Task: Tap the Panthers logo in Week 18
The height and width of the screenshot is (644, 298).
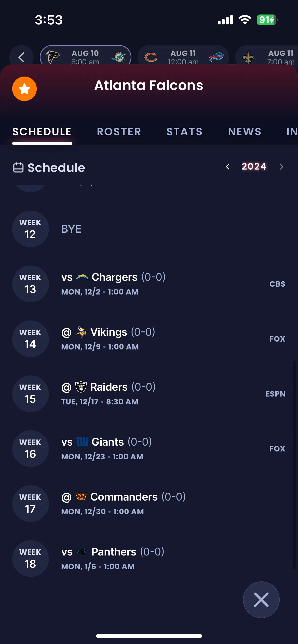Action: (x=82, y=552)
